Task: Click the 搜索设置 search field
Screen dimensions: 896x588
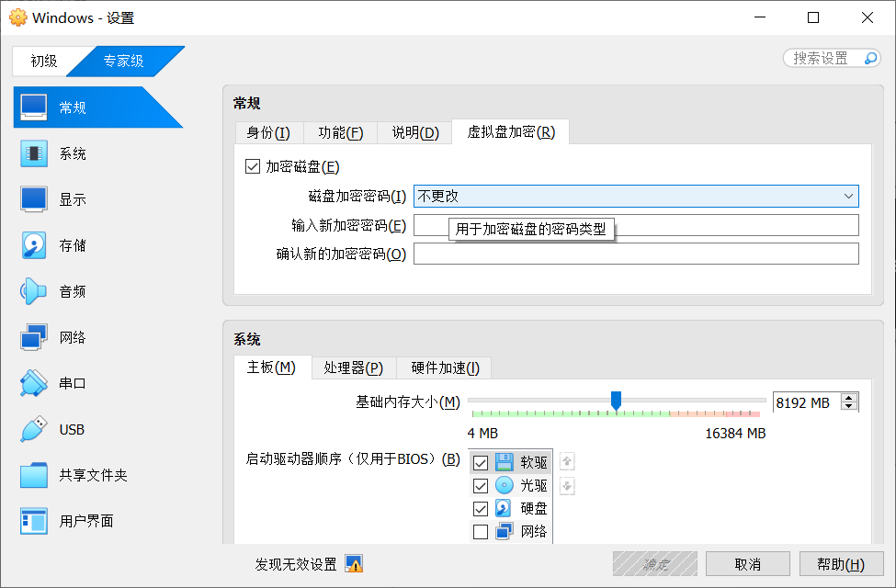Action: (822, 58)
